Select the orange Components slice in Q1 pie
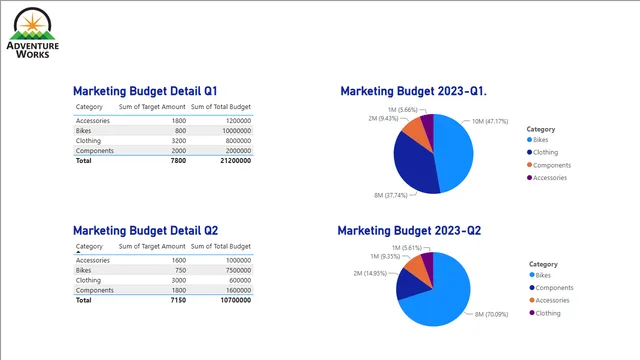This screenshot has height=360, width=640. click(415, 130)
